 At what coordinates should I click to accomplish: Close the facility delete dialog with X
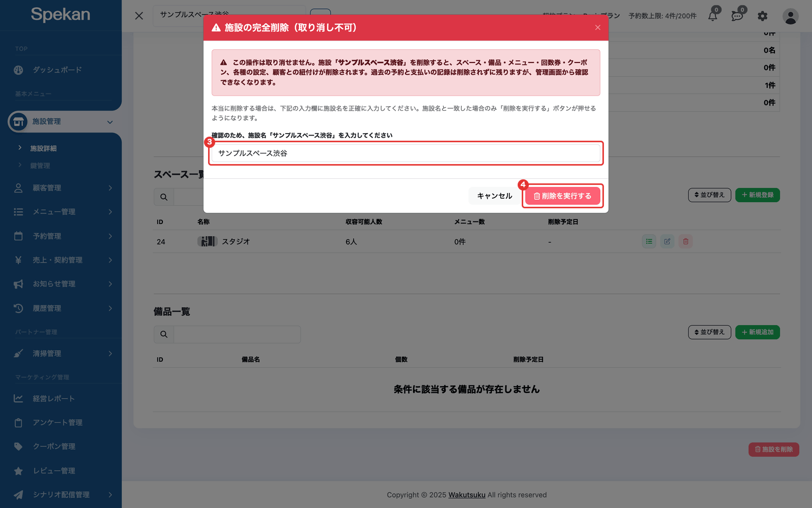coord(598,27)
